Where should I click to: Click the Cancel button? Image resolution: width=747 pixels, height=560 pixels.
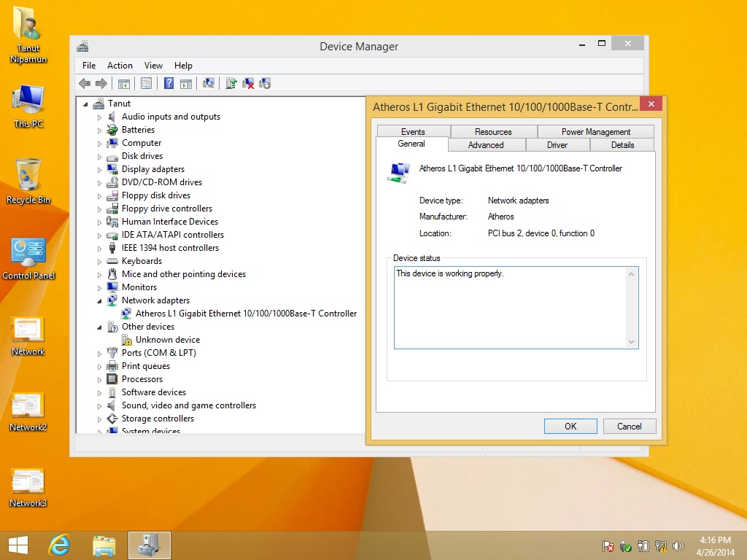[629, 427]
